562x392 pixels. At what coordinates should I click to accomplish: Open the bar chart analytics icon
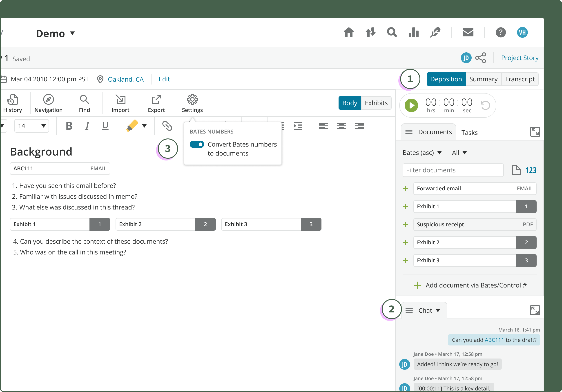click(413, 33)
